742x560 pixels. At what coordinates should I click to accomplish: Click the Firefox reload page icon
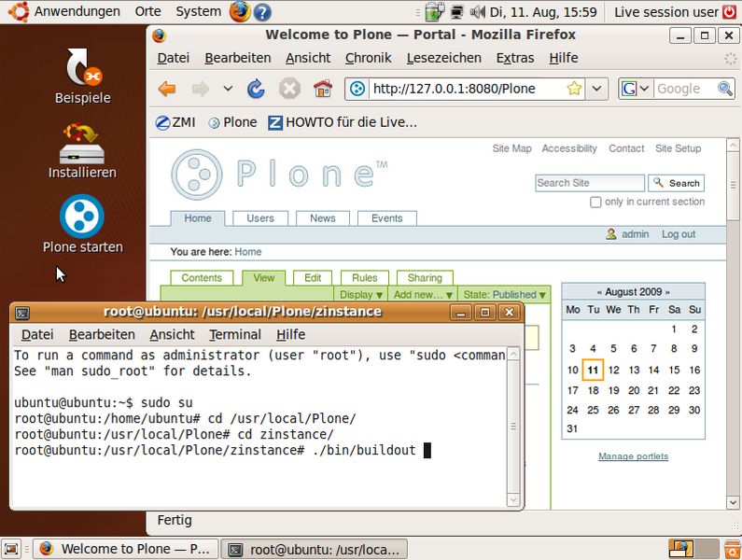pyautogui.click(x=256, y=89)
